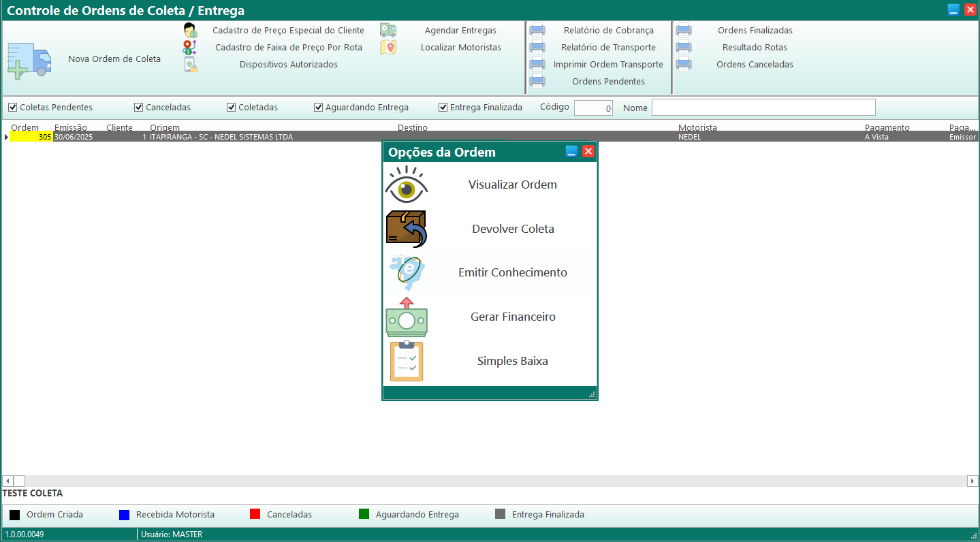Uncheck the Entrega Finalizada checkbox
This screenshot has width=980, height=542.
(443, 108)
